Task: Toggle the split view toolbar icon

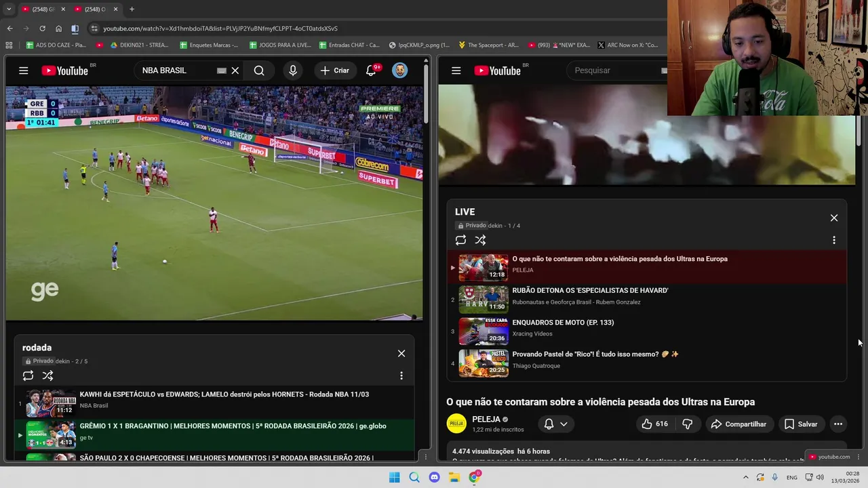Action: [75, 28]
